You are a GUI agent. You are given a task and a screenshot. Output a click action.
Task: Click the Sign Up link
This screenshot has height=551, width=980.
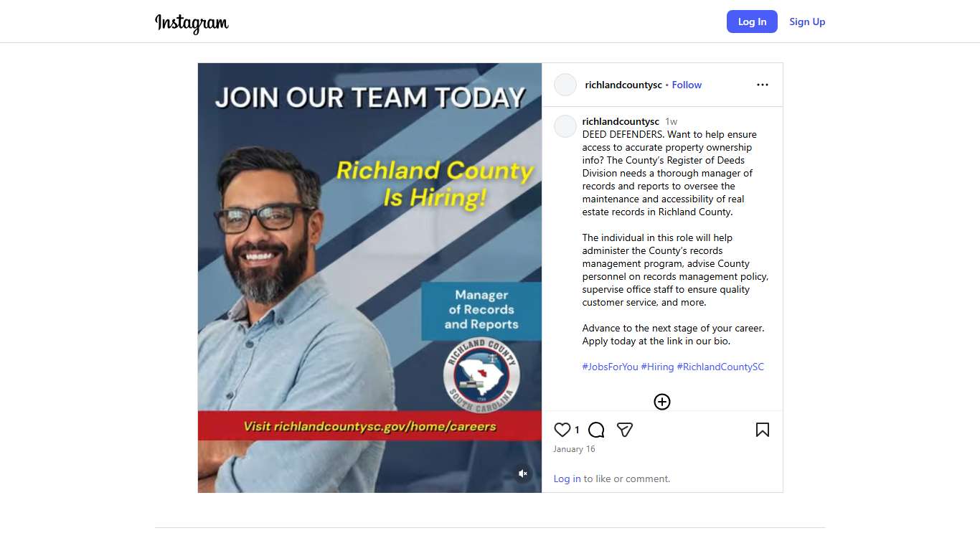[807, 22]
